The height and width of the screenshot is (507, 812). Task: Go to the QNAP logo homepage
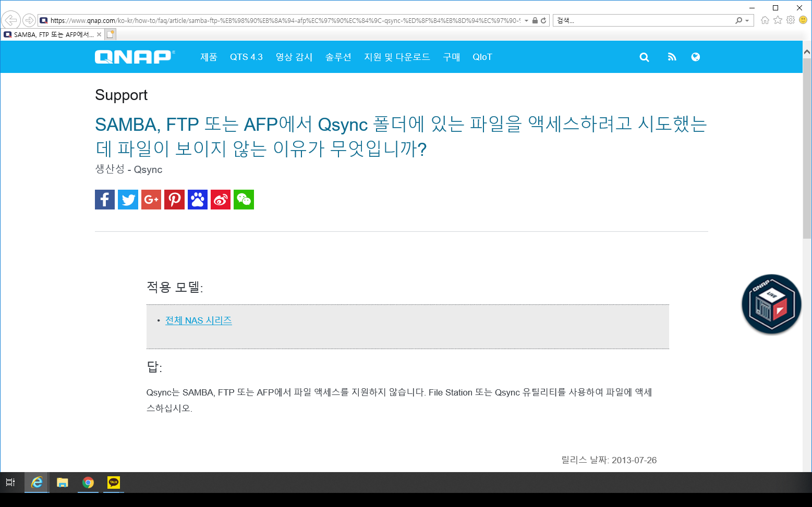(135, 57)
